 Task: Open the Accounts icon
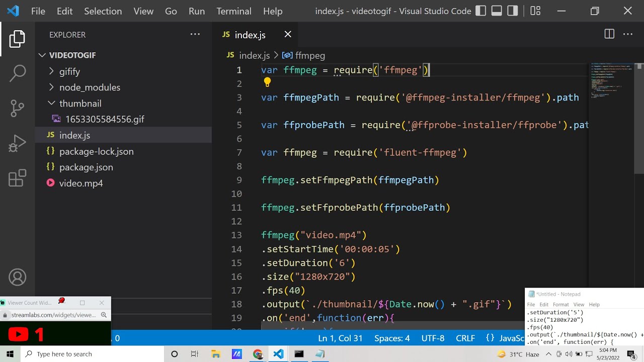(17, 278)
